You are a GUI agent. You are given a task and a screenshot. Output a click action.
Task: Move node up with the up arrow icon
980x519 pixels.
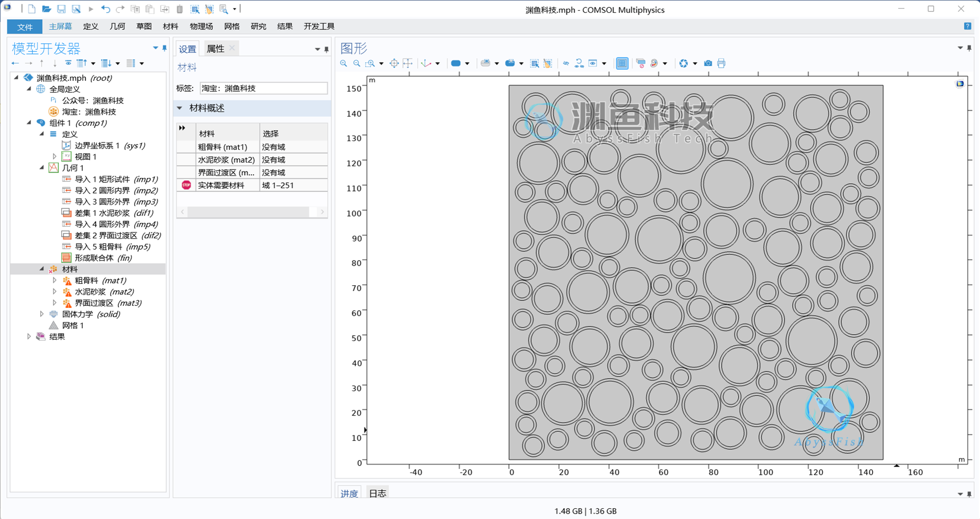point(42,63)
